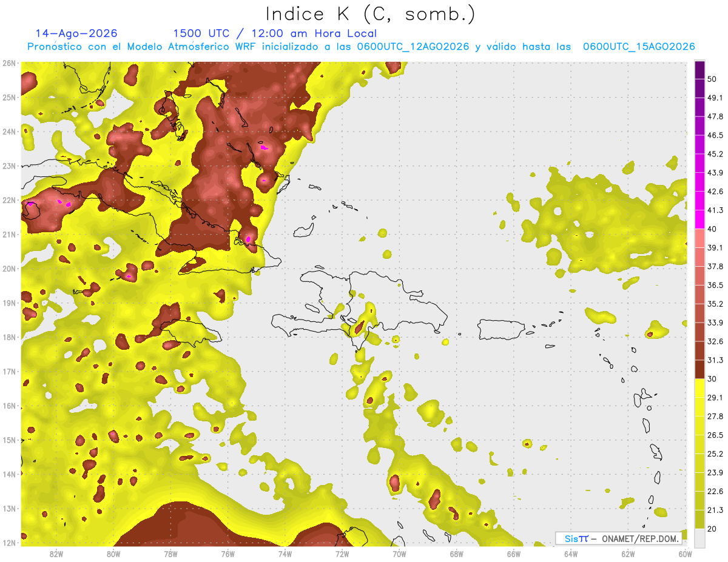Select the date label "14-Ago-2026"
This screenshot has width=728, height=562.
(x=76, y=33)
